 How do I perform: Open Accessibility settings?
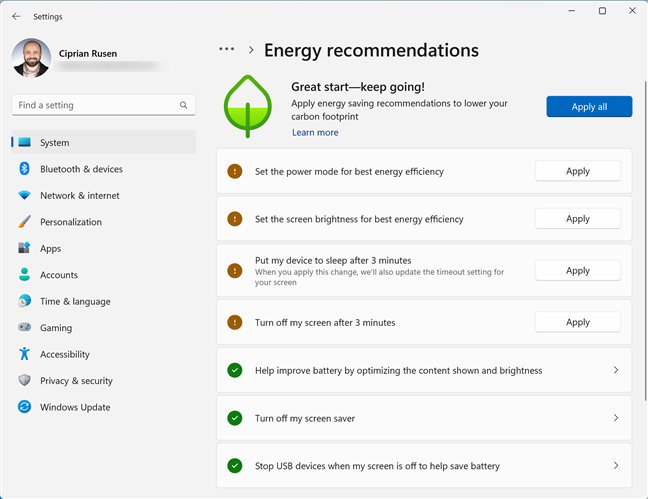[103, 354]
